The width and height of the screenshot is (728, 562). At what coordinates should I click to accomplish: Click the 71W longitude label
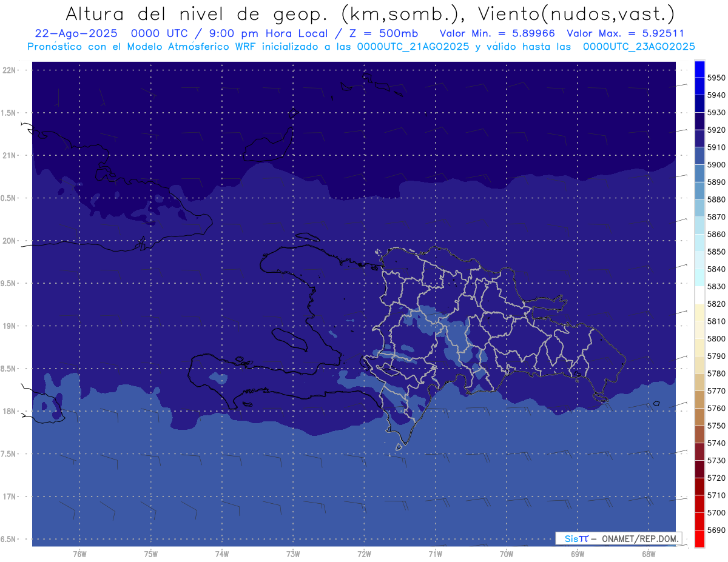435,554
